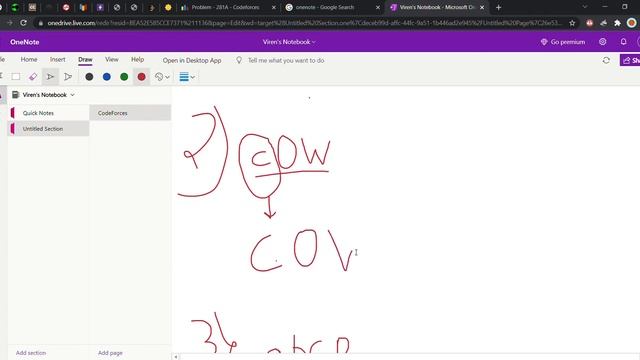Bookmark this page with the star
This screenshot has height=360, width=640.
(x=572, y=23)
